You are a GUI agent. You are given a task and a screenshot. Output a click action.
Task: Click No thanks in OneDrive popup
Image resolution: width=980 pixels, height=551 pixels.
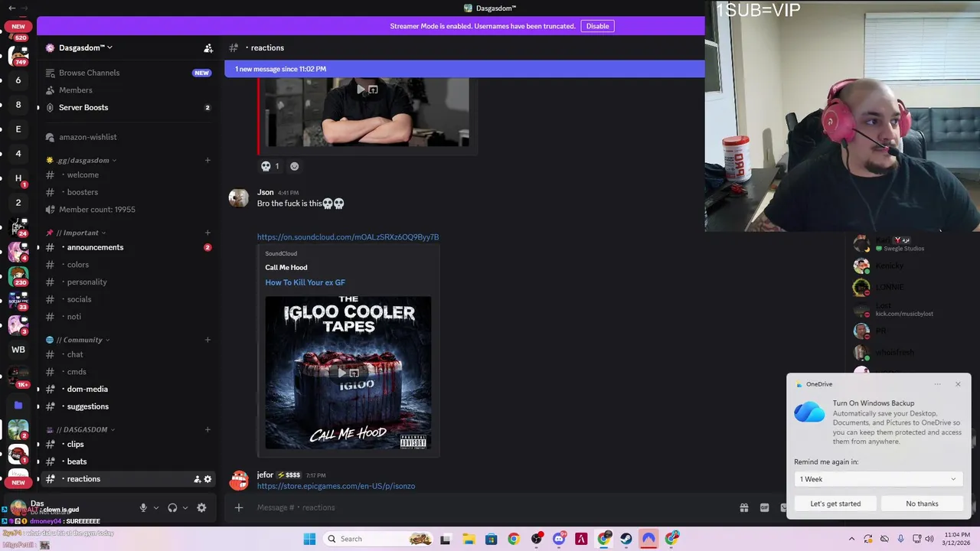click(922, 504)
